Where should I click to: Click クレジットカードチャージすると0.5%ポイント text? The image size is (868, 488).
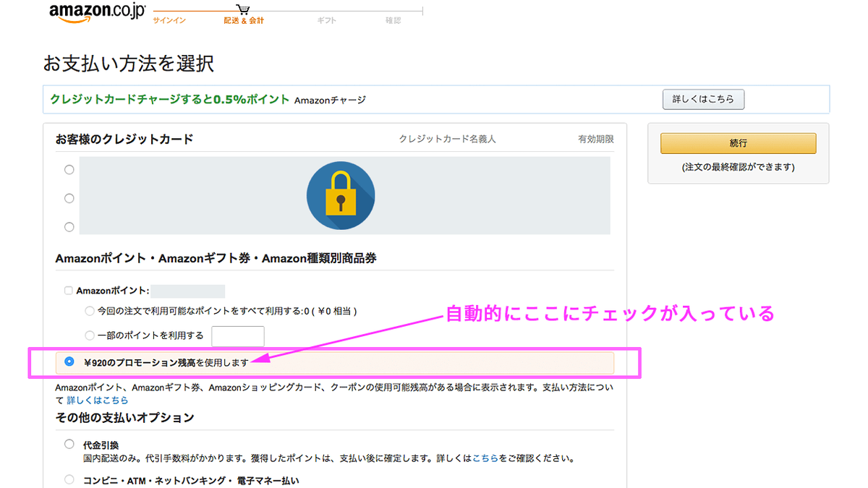pyautogui.click(x=170, y=100)
